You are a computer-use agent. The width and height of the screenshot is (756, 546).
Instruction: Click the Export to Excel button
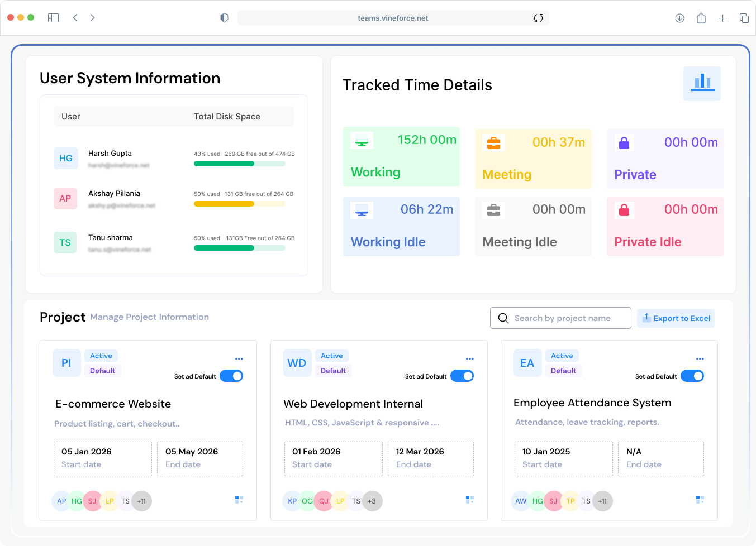point(676,318)
